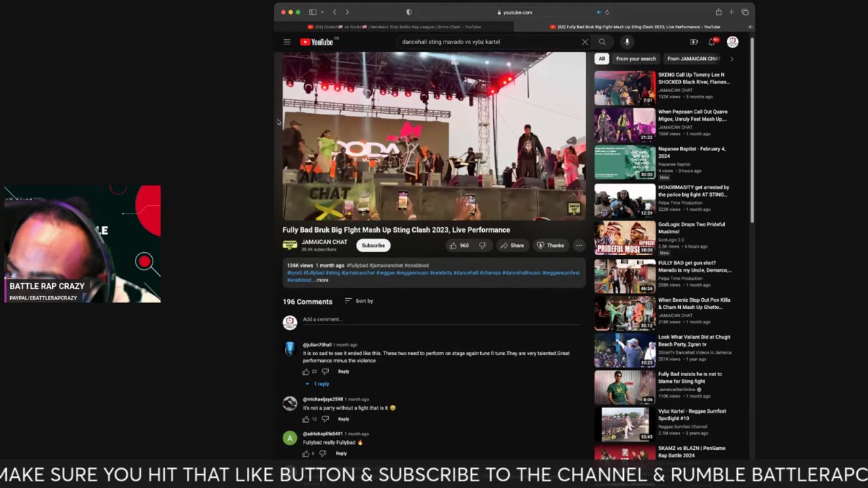The image size is (868, 488).
Task: Select the From JAMAICAN CHAT chip
Action: coord(693,59)
